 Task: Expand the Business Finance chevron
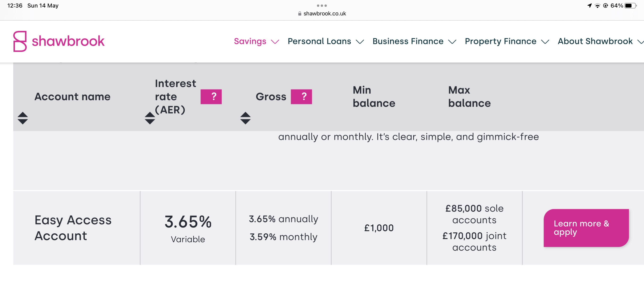pyautogui.click(x=452, y=42)
